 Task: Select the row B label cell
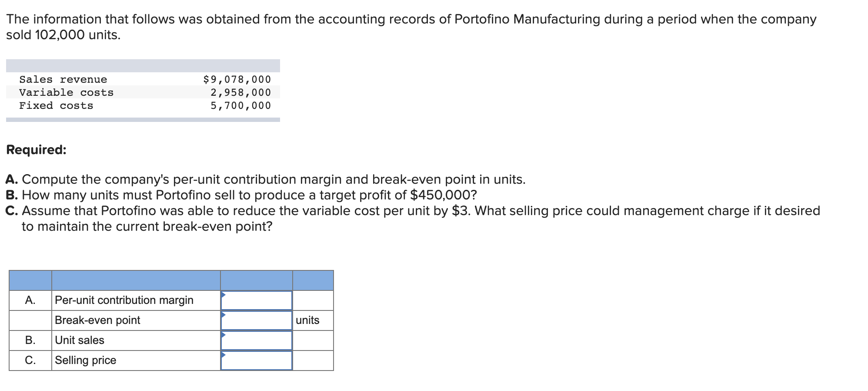pos(30,340)
